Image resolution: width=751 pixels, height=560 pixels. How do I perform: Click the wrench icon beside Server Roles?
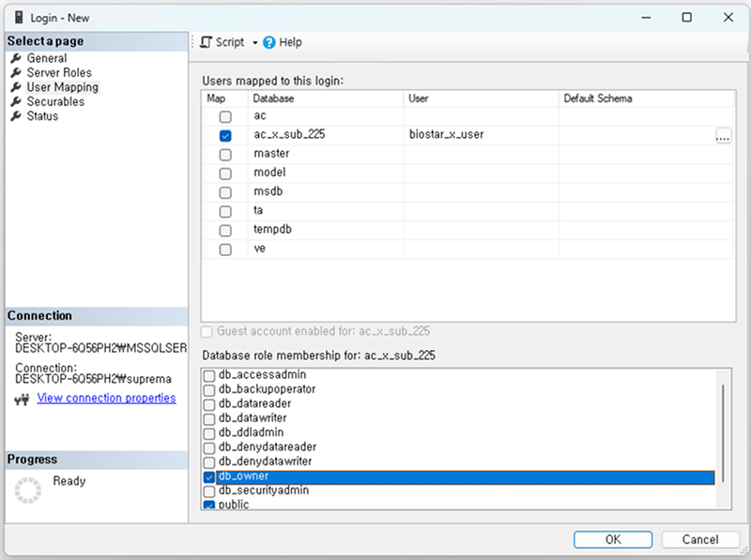point(17,72)
